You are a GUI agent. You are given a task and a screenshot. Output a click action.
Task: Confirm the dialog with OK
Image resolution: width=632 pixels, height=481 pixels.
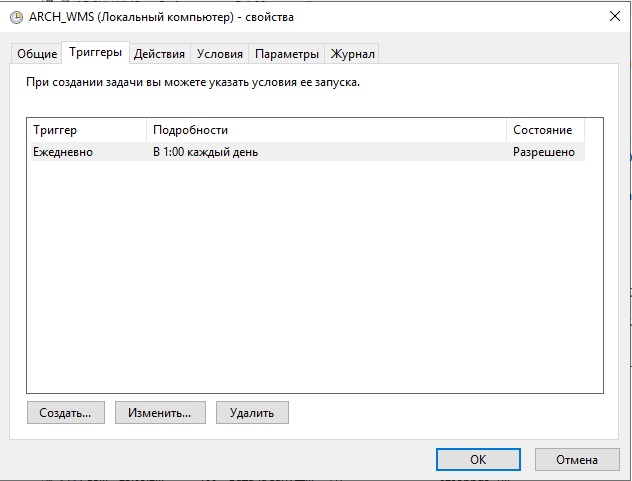(478, 459)
